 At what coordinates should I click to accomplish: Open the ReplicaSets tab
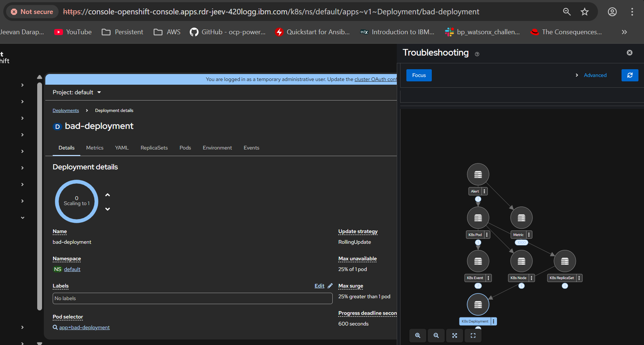(x=154, y=148)
